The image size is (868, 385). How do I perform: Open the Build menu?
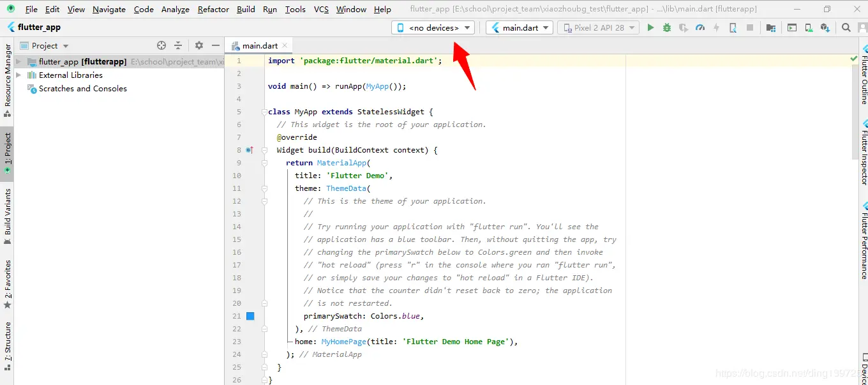click(x=246, y=10)
